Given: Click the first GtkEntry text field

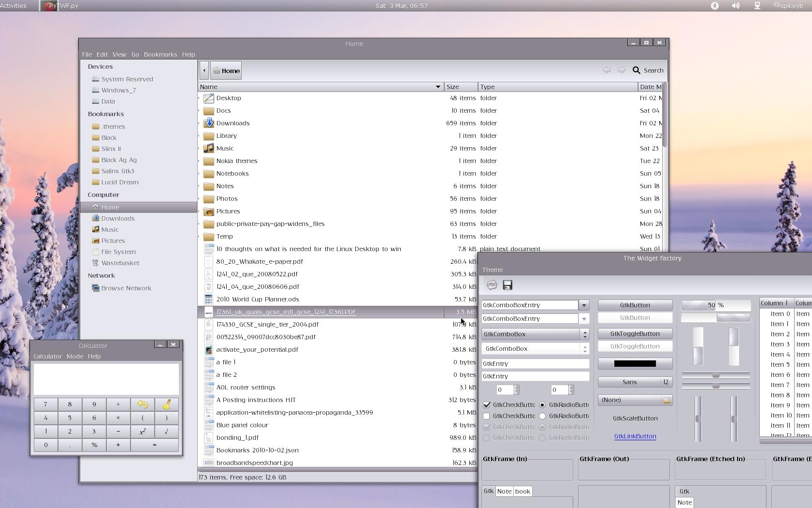Looking at the screenshot, I should (x=536, y=363).
